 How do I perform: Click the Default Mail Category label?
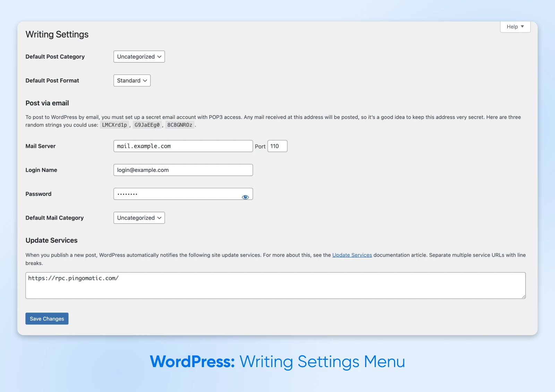[54, 218]
